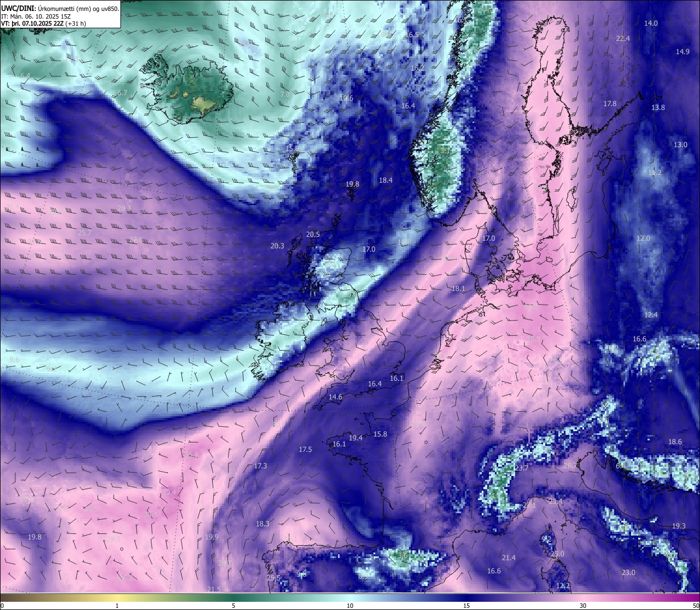Click the 5 tick label on legend
Viewport: 700px width, 610px height.
234,606
